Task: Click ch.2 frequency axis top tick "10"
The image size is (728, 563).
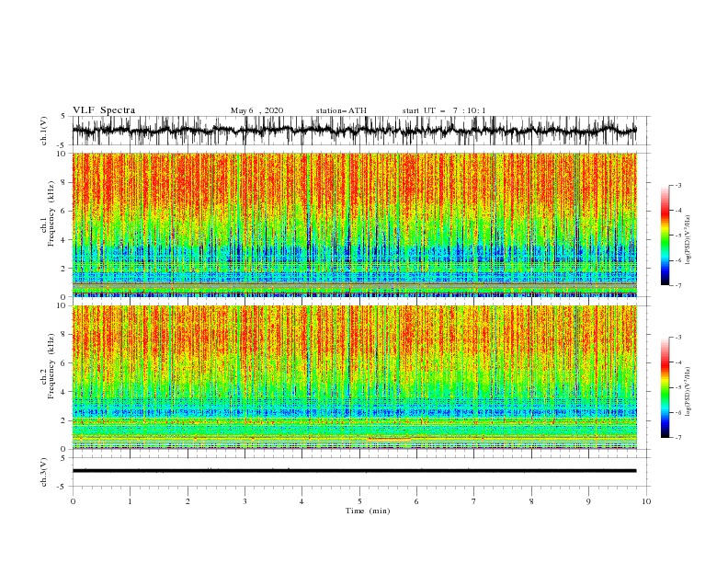Action: pos(63,305)
